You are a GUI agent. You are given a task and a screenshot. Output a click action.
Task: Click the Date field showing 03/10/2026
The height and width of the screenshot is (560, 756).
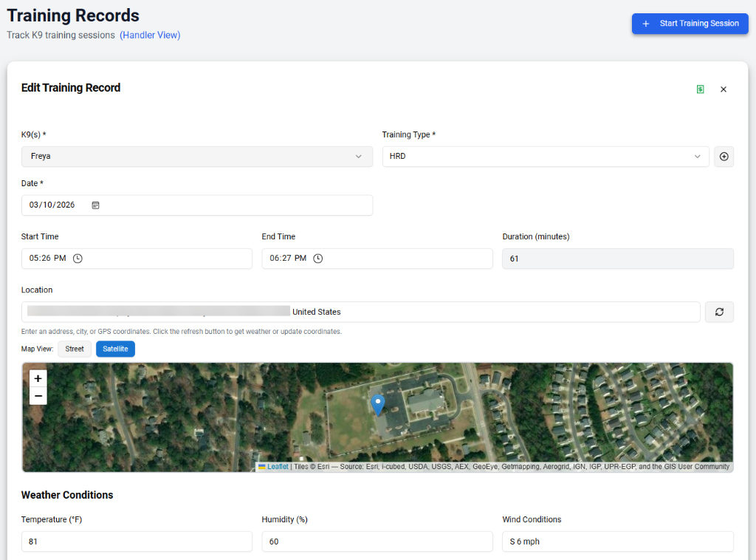pos(196,205)
